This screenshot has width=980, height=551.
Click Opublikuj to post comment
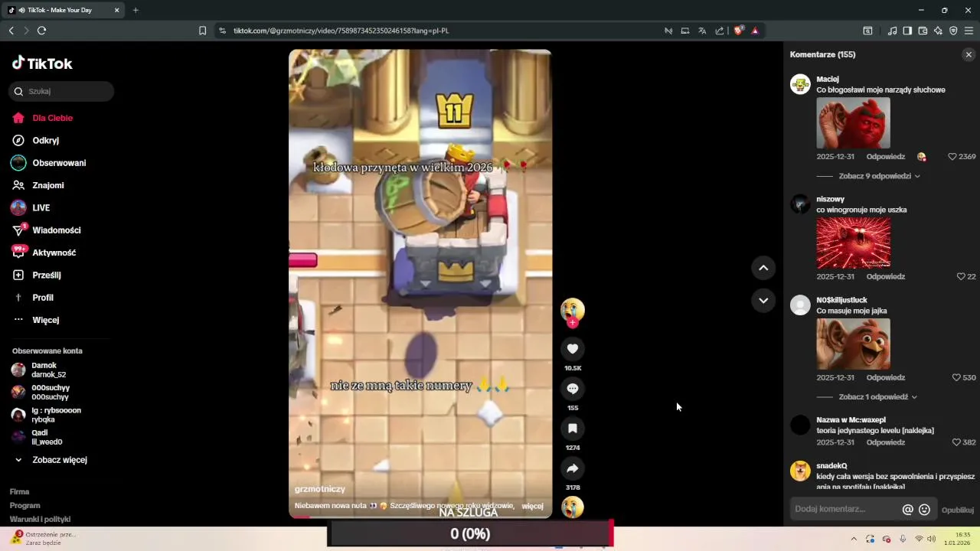tap(958, 510)
